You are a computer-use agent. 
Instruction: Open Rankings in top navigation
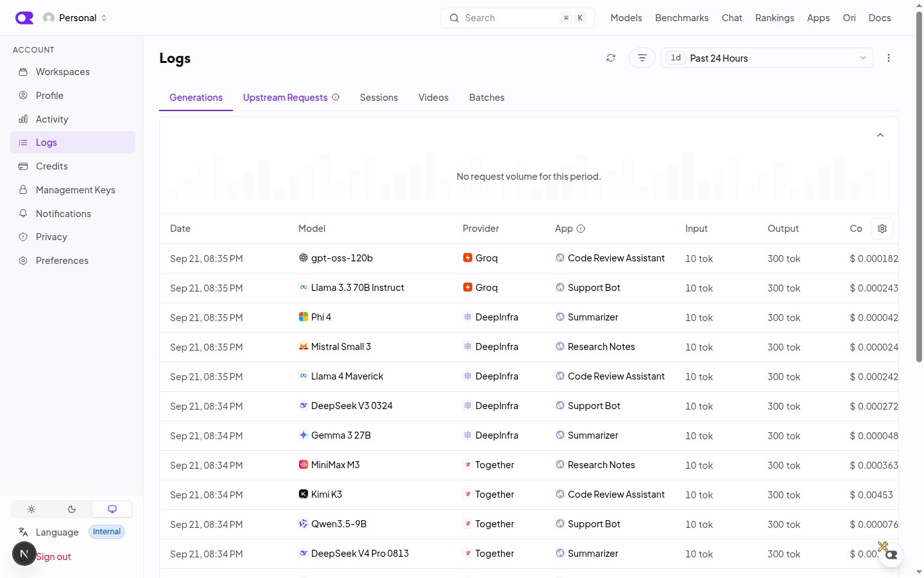[774, 18]
